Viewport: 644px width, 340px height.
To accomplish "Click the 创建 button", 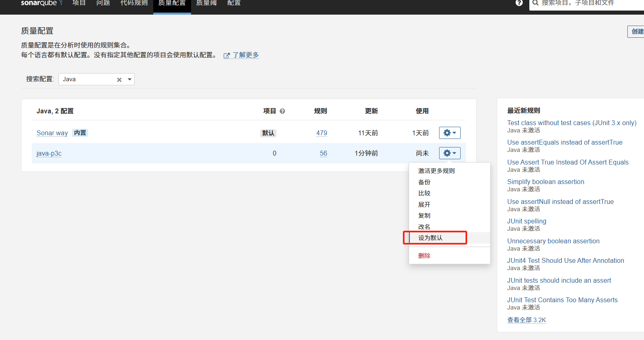I will 636,31.
